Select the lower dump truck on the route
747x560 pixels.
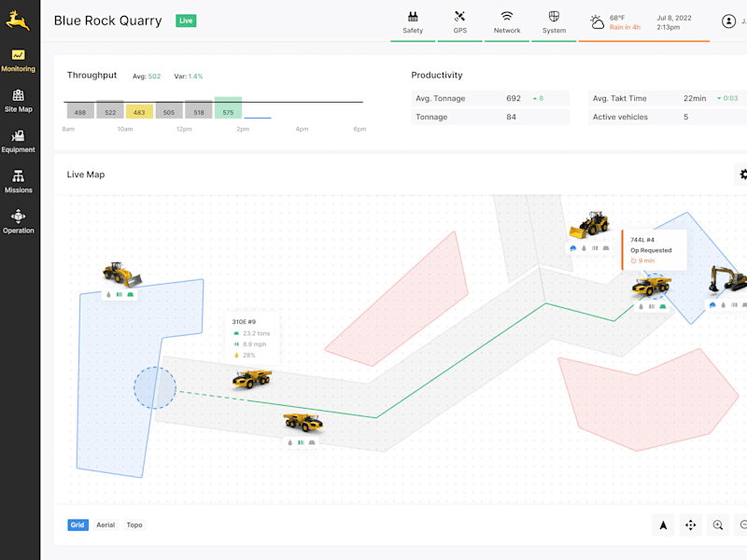(x=303, y=422)
